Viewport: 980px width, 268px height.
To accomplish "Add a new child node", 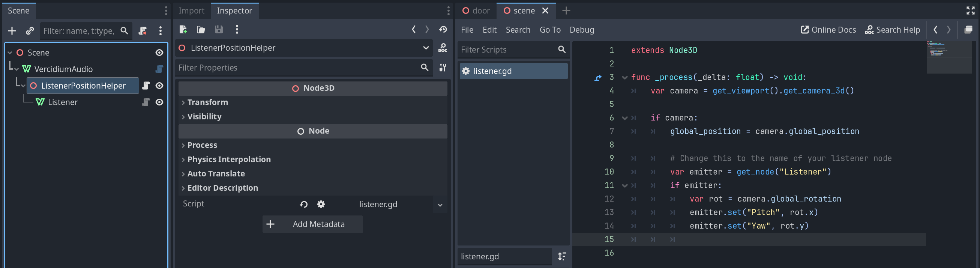I will (x=12, y=31).
